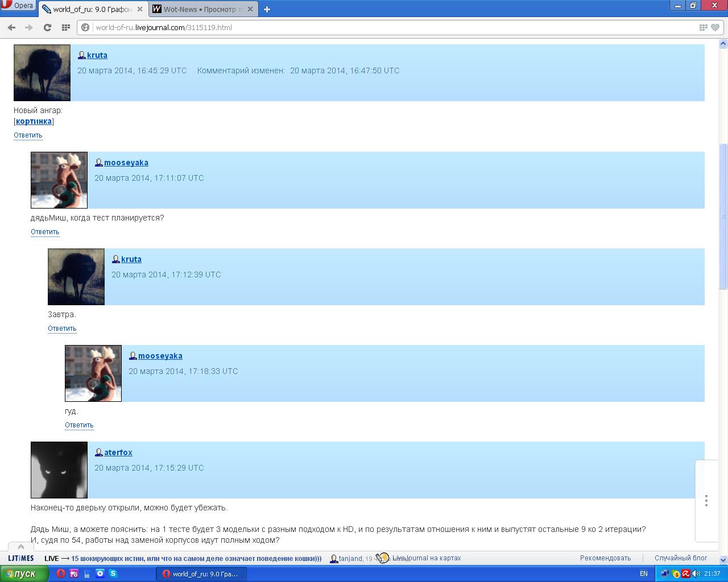
Task: Open the three-dot side panel menu
Action: point(706,501)
